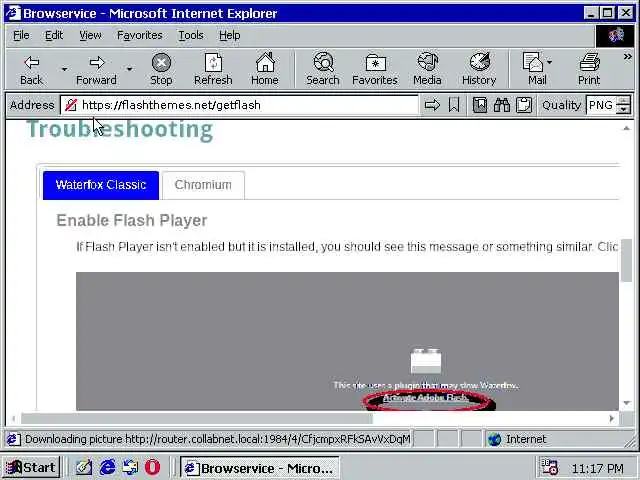This screenshot has height=480, width=640.
Task: Open the Tools menu
Action: coord(191,36)
